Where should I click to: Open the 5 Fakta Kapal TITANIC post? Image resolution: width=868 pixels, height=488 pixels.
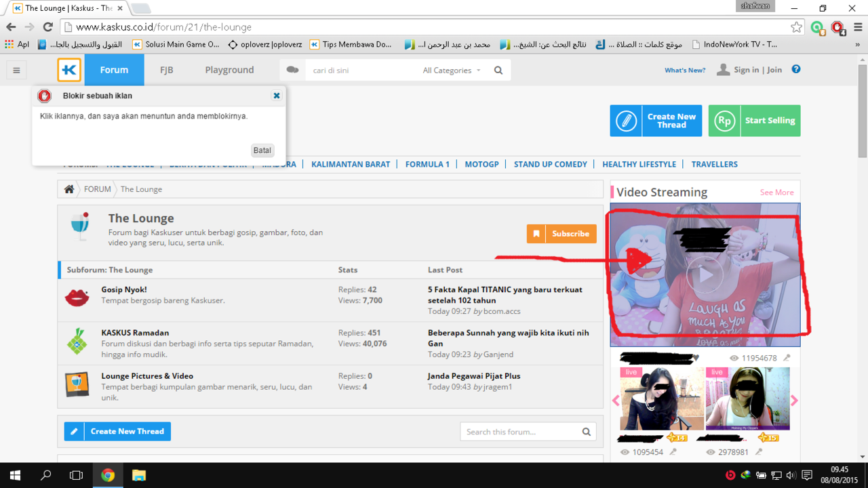click(505, 295)
